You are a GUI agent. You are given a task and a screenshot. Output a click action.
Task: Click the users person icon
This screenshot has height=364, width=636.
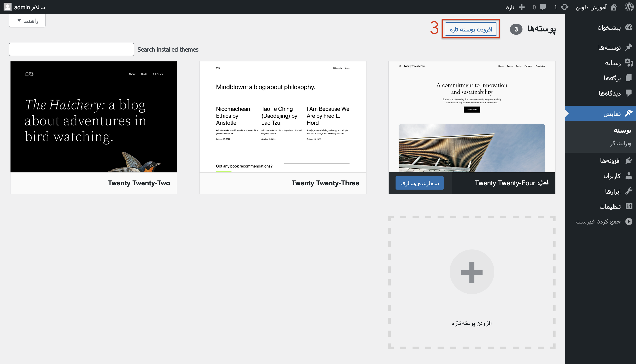point(628,176)
